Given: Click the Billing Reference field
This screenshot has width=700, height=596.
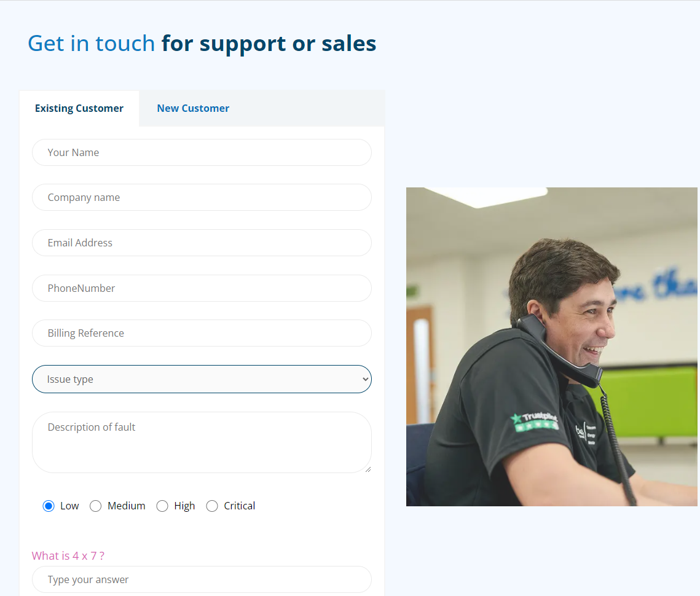Looking at the screenshot, I should pyautogui.click(x=202, y=333).
